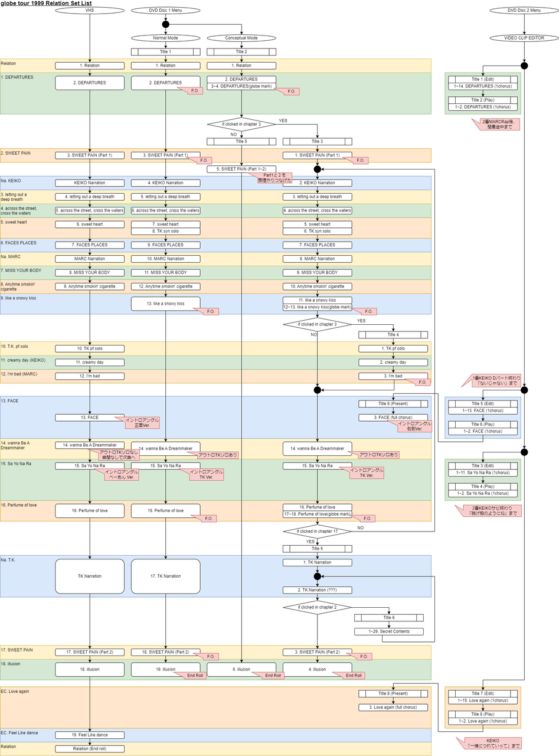This screenshot has width=559, height=756.
Task: Select the '13. like a snowy kiss' box
Action: point(165,304)
